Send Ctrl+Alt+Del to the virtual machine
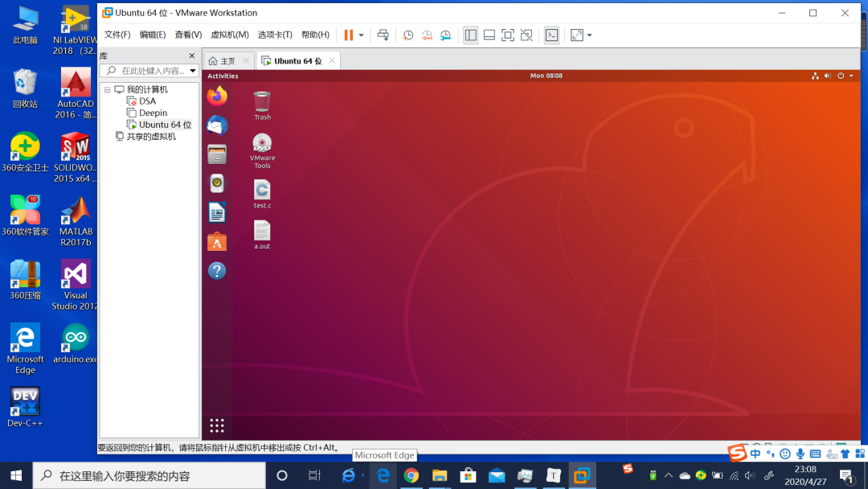The width and height of the screenshot is (868, 489). (x=383, y=35)
